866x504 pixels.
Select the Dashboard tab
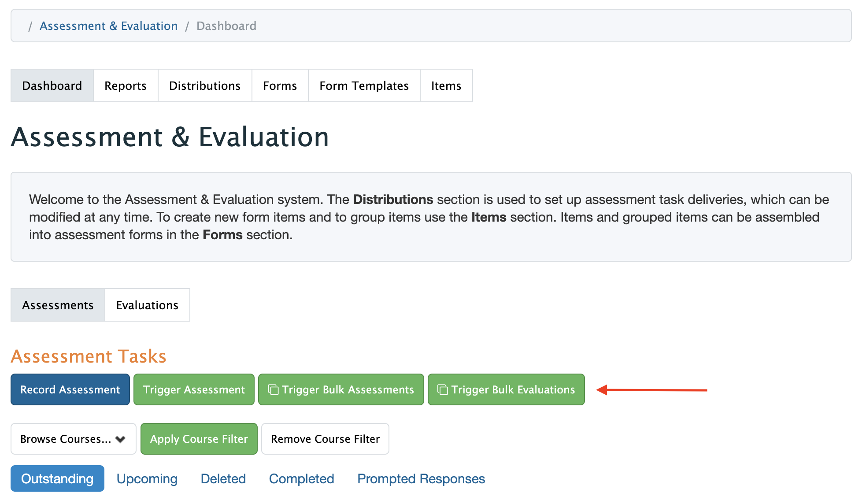(x=52, y=85)
